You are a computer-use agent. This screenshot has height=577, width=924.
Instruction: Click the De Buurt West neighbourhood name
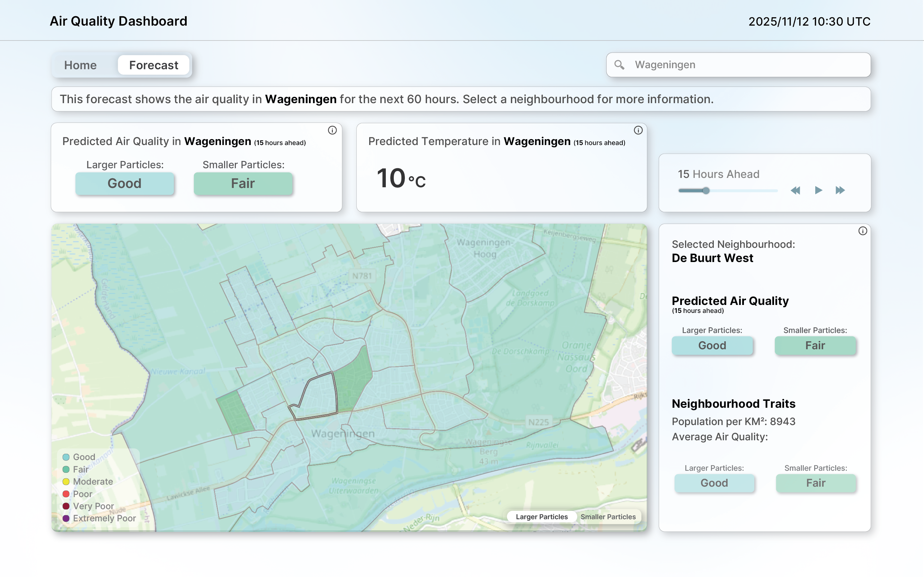click(x=712, y=258)
